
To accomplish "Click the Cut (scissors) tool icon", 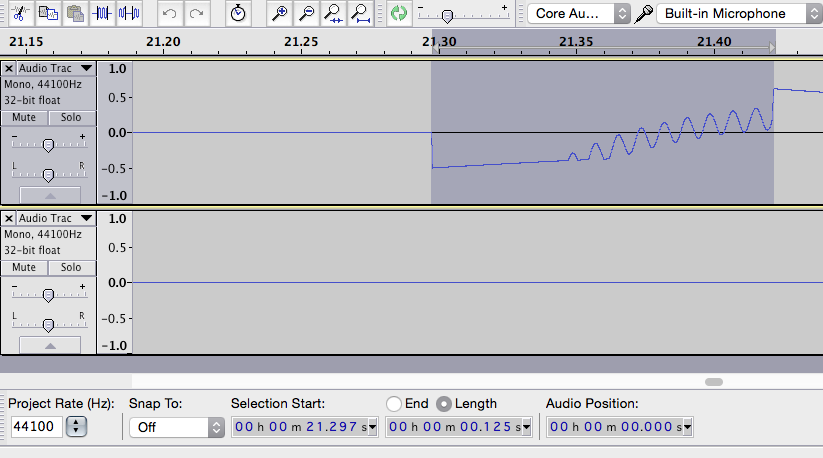I will pyautogui.click(x=20, y=13).
